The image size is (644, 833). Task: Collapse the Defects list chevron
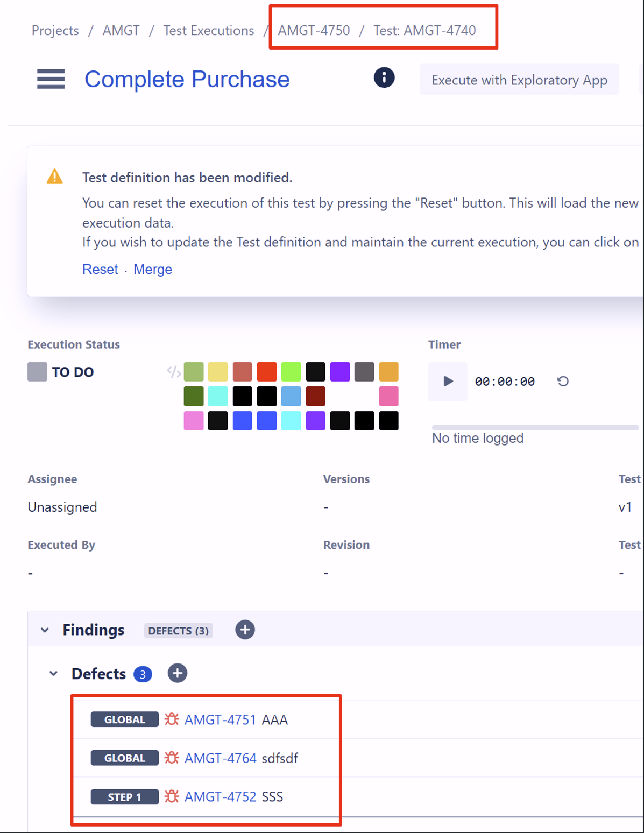53,674
